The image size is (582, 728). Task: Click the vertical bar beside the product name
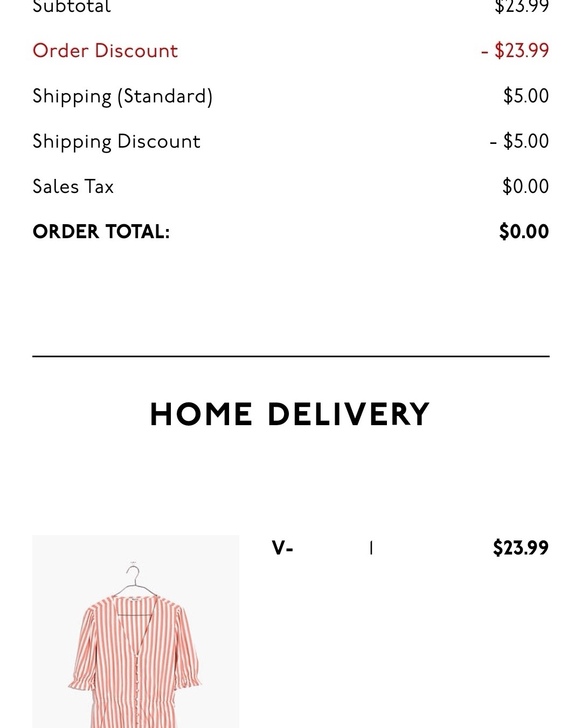click(x=371, y=548)
